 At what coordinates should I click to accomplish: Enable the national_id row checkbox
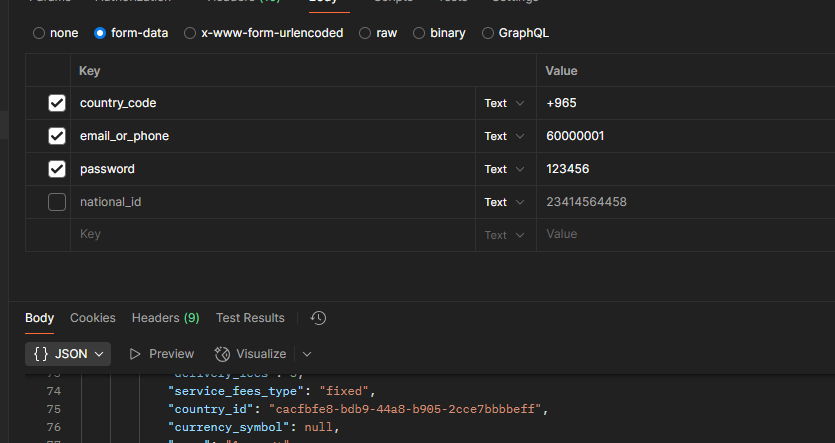pos(57,202)
